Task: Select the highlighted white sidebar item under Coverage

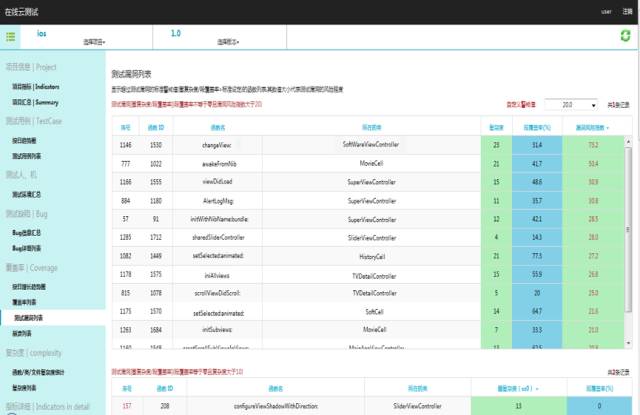Action: coord(53,317)
